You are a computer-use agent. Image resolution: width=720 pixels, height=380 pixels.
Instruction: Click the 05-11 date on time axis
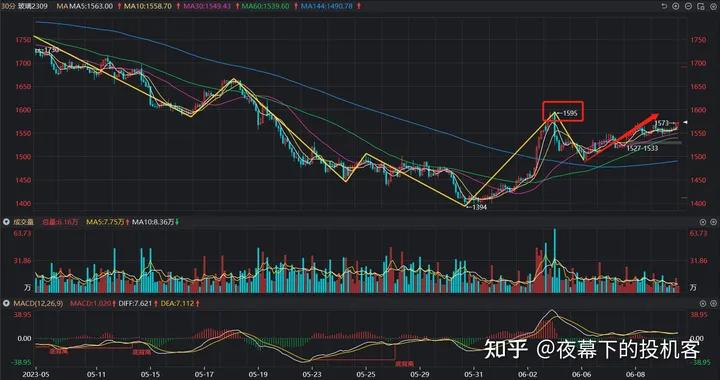point(96,375)
